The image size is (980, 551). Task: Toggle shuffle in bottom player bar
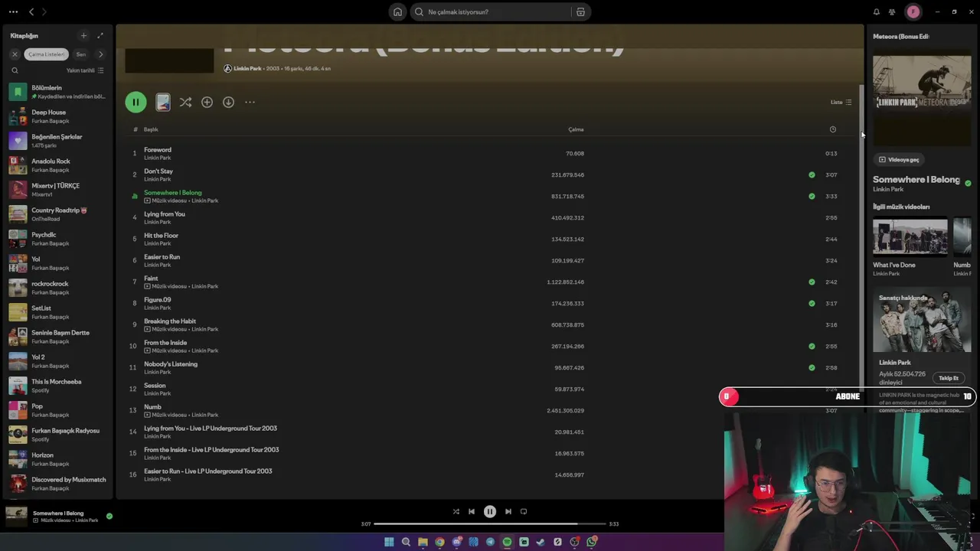tap(456, 511)
